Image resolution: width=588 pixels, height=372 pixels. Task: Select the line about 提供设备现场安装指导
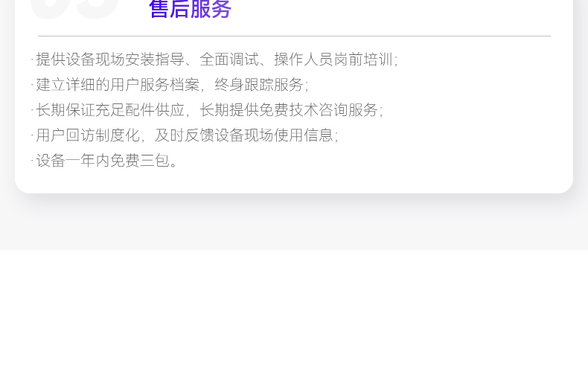click(214, 60)
